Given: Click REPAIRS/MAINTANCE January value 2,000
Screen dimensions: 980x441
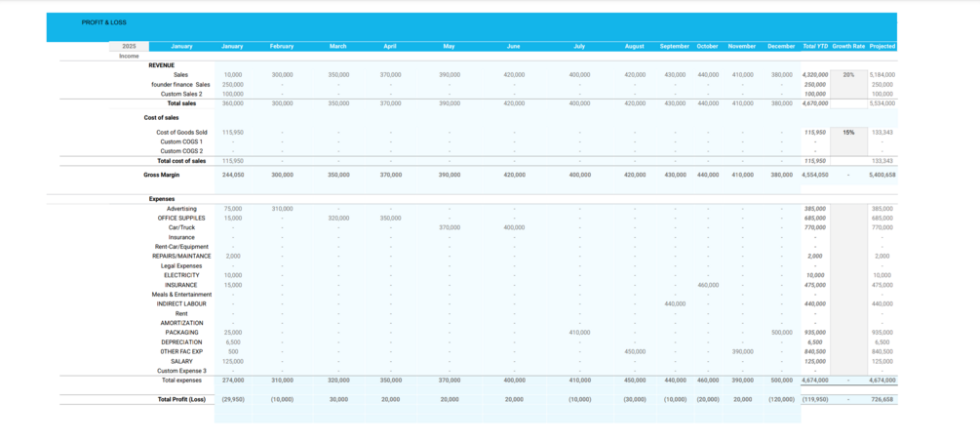Looking at the screenshot, I should point(233,256).
